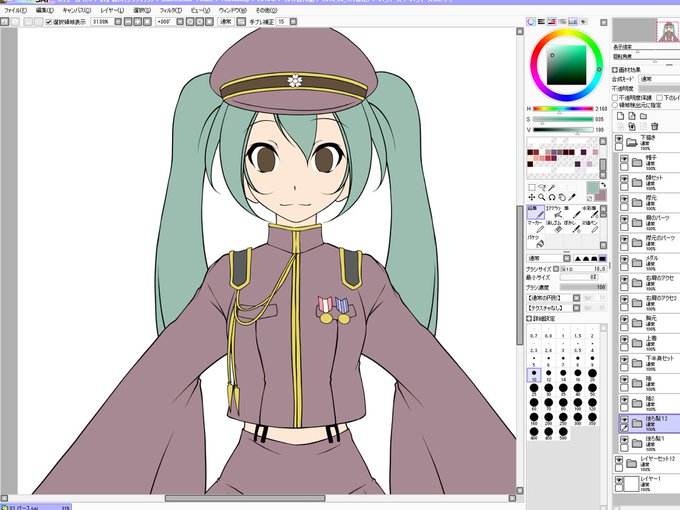Image resolution: width=680 pixels, height=510 pixels.
Task: Select the 後ろ髪1 layer folder
Action: coord(649,443)
